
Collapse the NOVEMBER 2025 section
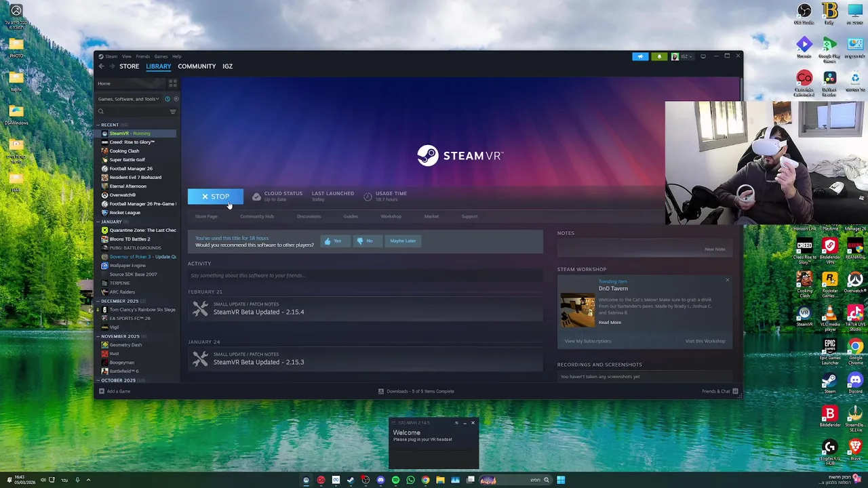[98, 336]
